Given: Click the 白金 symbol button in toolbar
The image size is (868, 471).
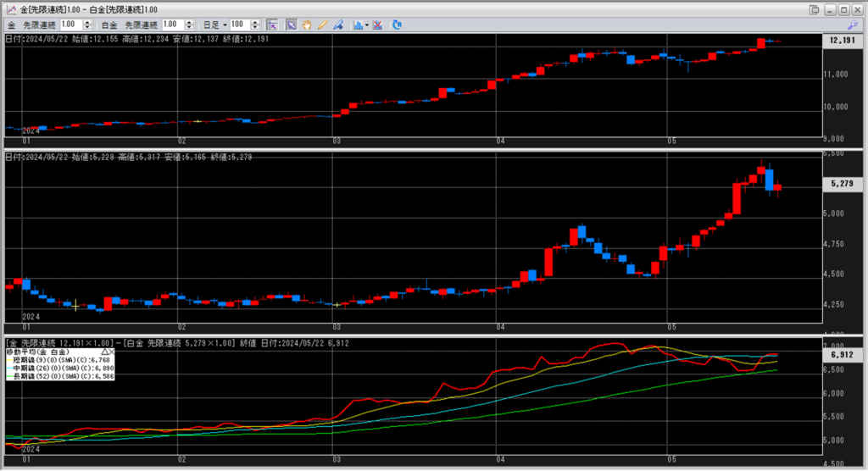Looking at the screenshot, I should [109, 25].
